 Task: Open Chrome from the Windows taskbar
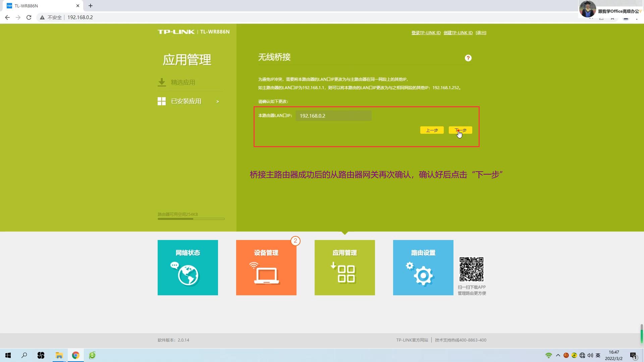coord(75,355)
